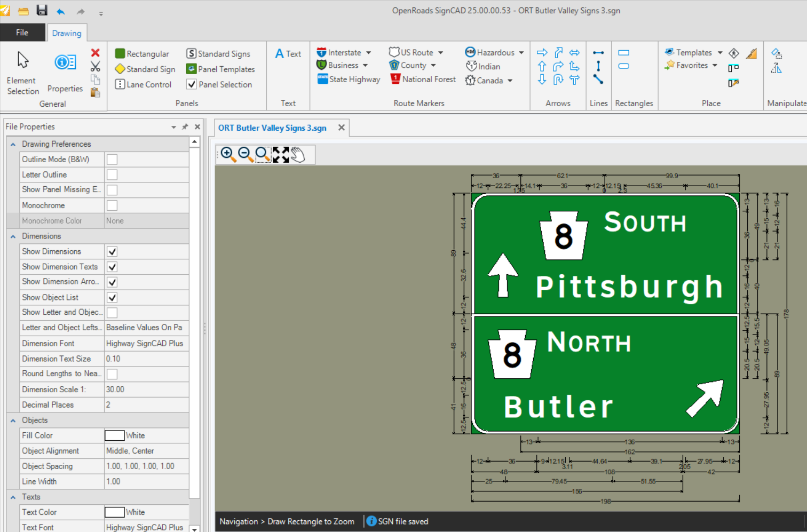The image size is (807, 532).
Task: Open the US Route dropdown
Action: pyautogui.click(x=441, y=53)
